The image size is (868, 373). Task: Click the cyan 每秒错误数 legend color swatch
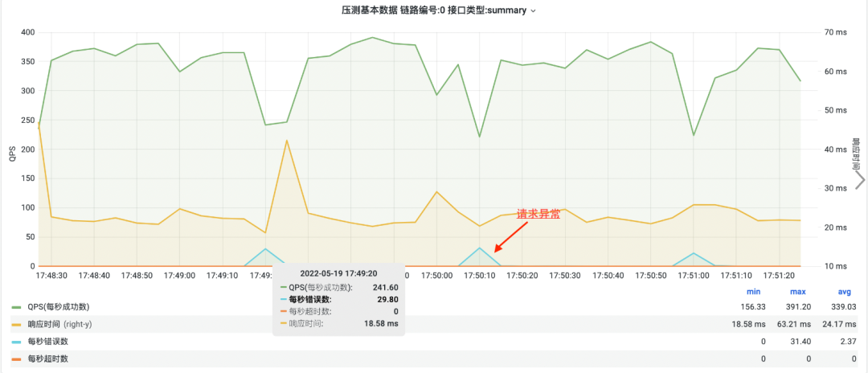tap(16, 341)
